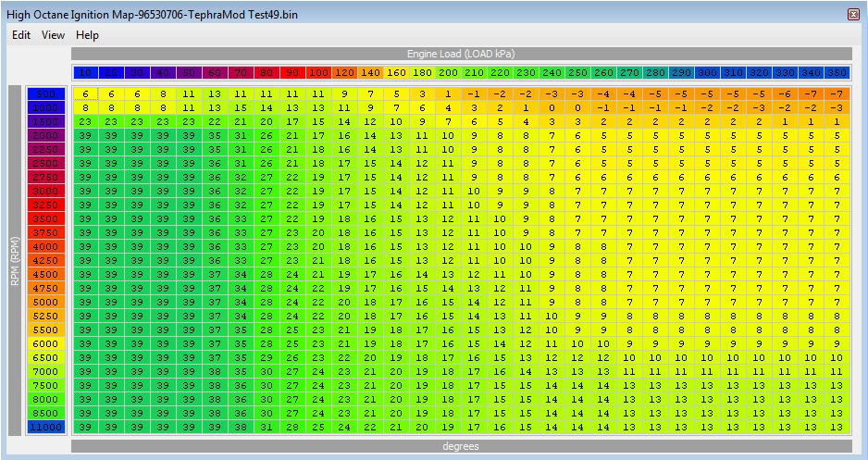Click the 7000 RPM axis header

point(46,371)
